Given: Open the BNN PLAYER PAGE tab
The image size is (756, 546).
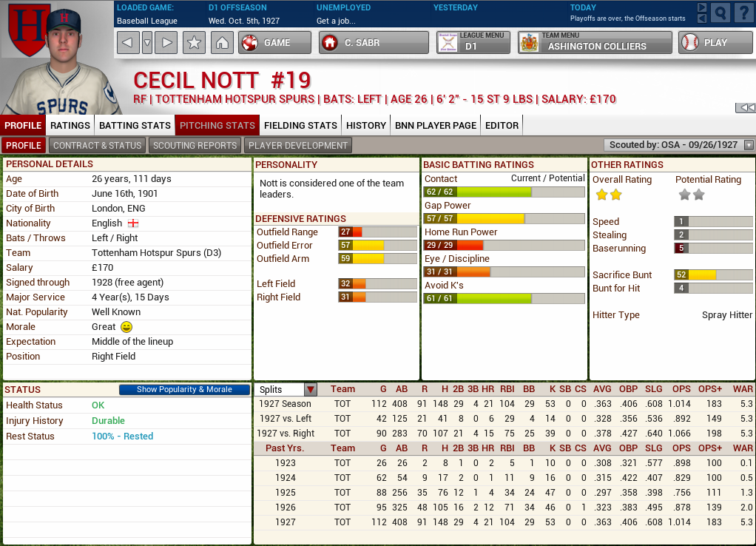Looking at the screenshot, I should click(436, 126).
